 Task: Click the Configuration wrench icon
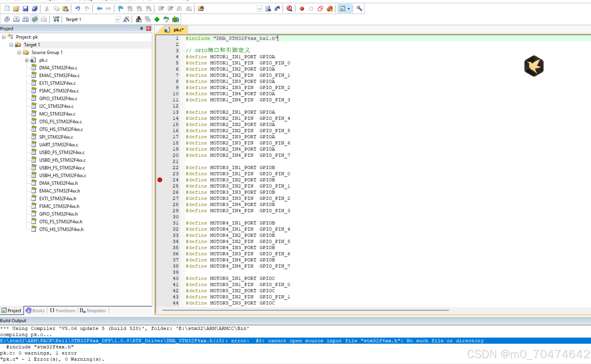[x=359, y=9]
